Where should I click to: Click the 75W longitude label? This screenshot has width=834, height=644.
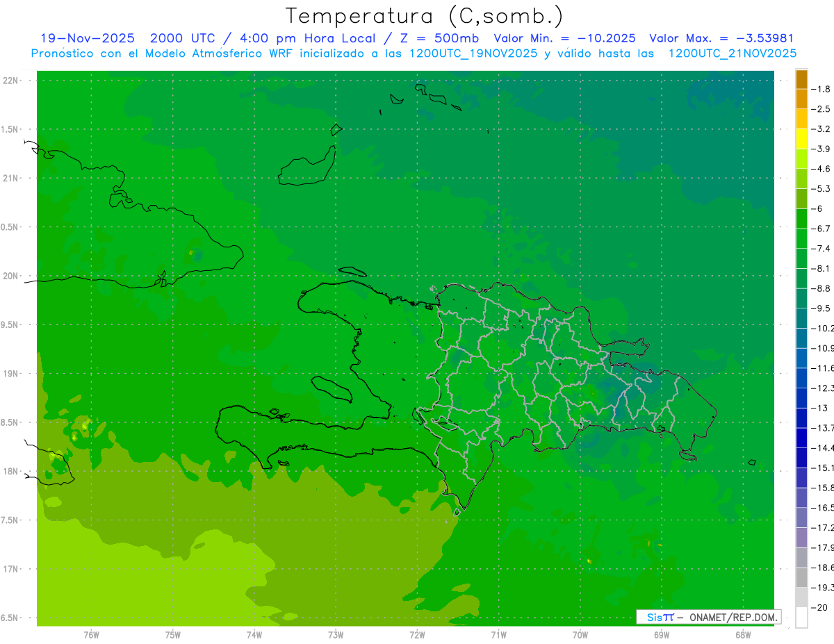tap(173, 635)
